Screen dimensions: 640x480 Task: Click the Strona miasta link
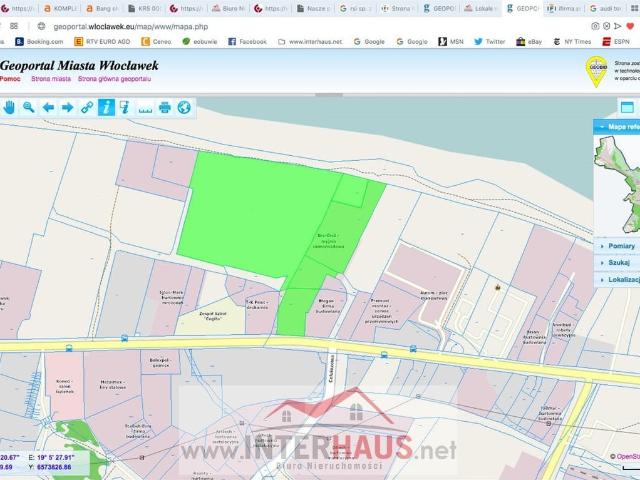(51, 79)
